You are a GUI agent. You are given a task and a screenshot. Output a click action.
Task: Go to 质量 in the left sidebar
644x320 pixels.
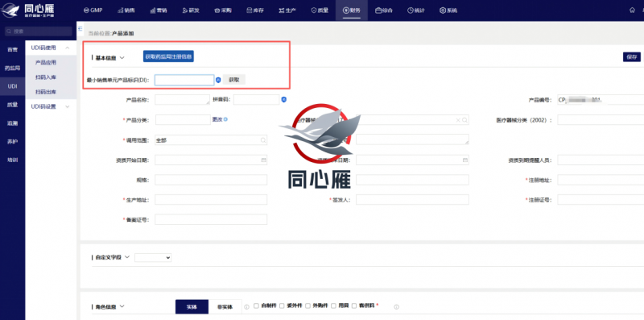point(13,105)
